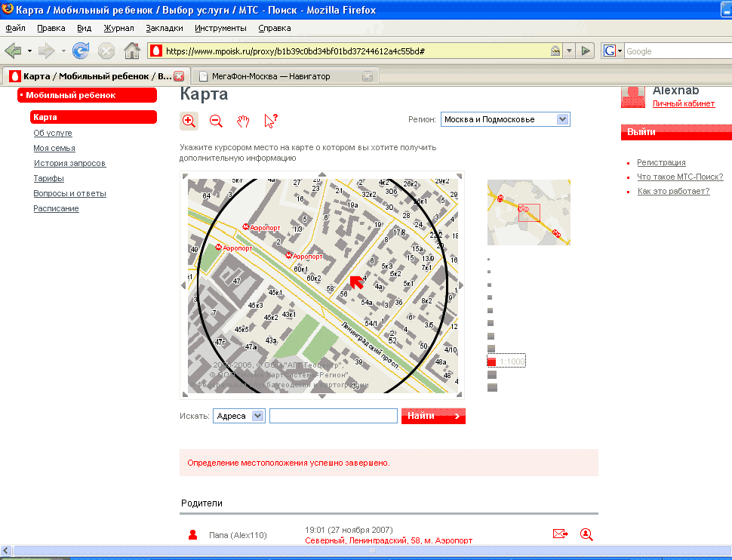Image resolution: width=732 pixels, height=560 pixels.
Task: Open the Расписание link
Action: [x=56, y=208]
